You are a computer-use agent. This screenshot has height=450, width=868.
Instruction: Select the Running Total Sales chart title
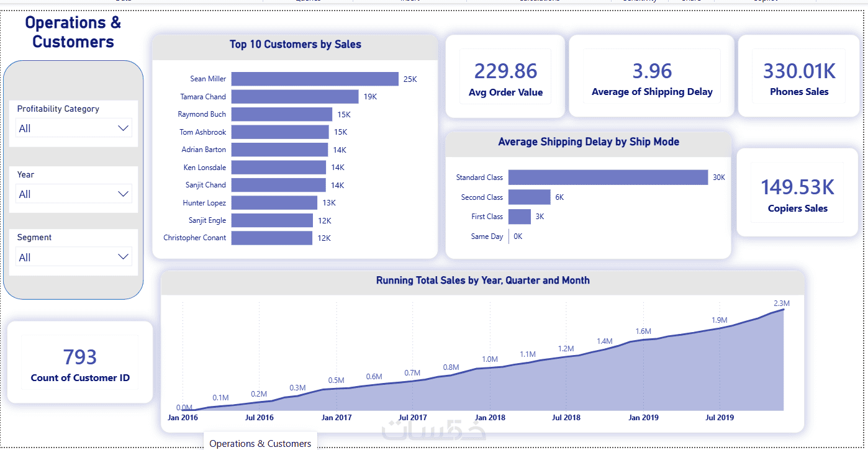tap(483, 281)
